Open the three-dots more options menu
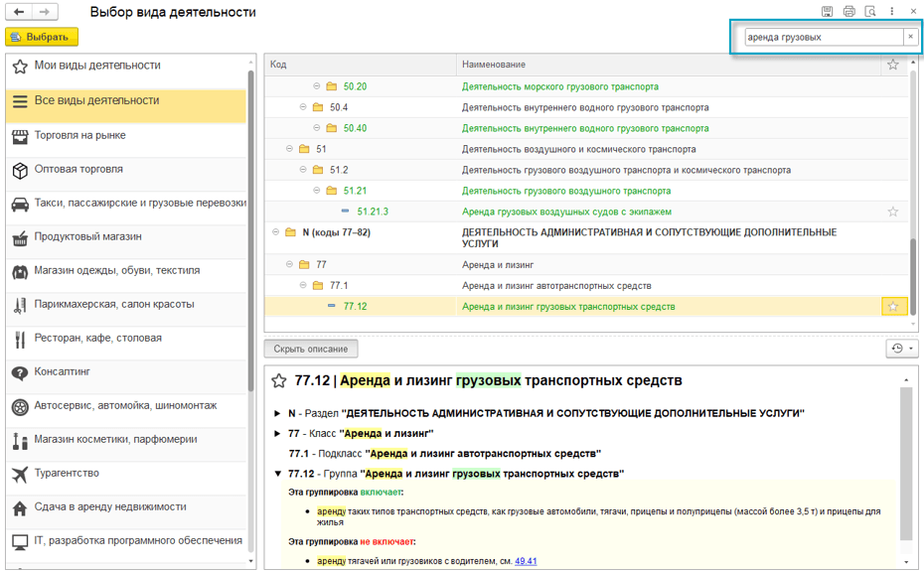The height and width of the screenshot is (572, 924). (x=892, y=12)
